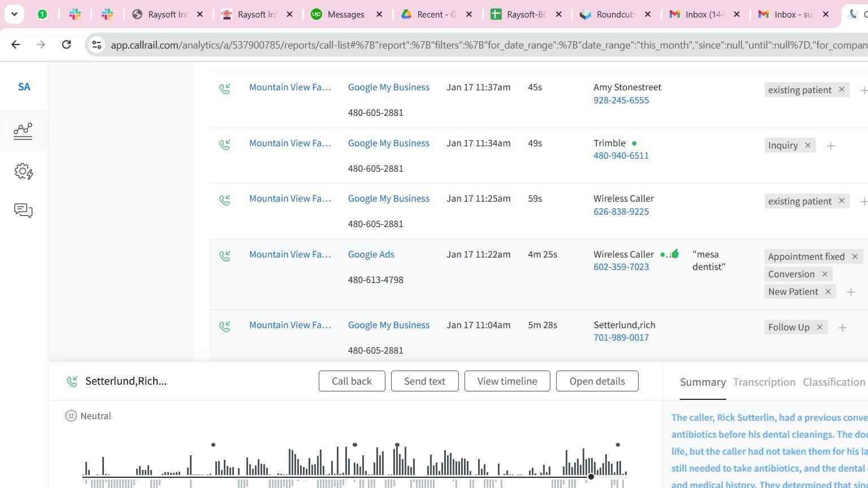Click the green thumbs-up lead icon
This screenshot has height=488, width=868.
click(x=674, y=254)
